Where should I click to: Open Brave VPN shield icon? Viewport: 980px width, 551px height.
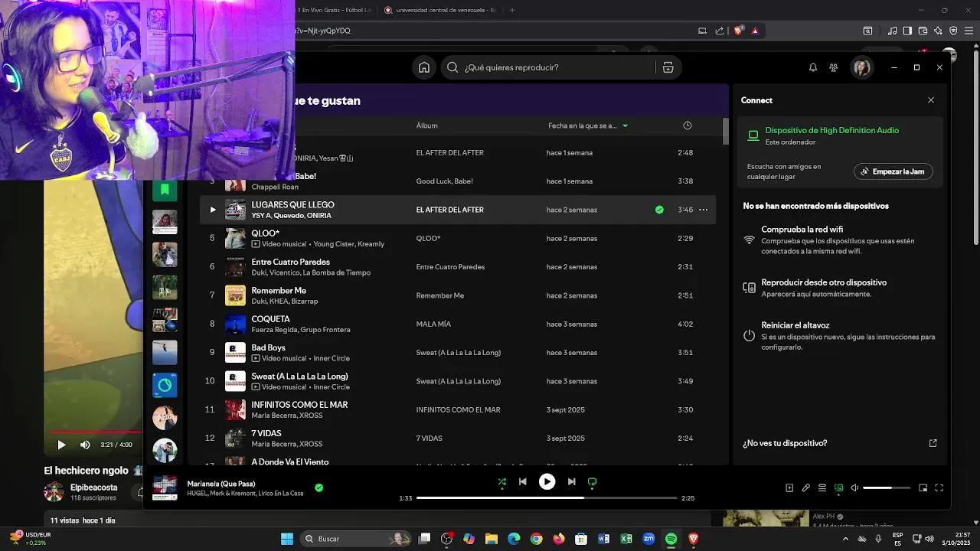pyautogui.click(x=953, y=31)
